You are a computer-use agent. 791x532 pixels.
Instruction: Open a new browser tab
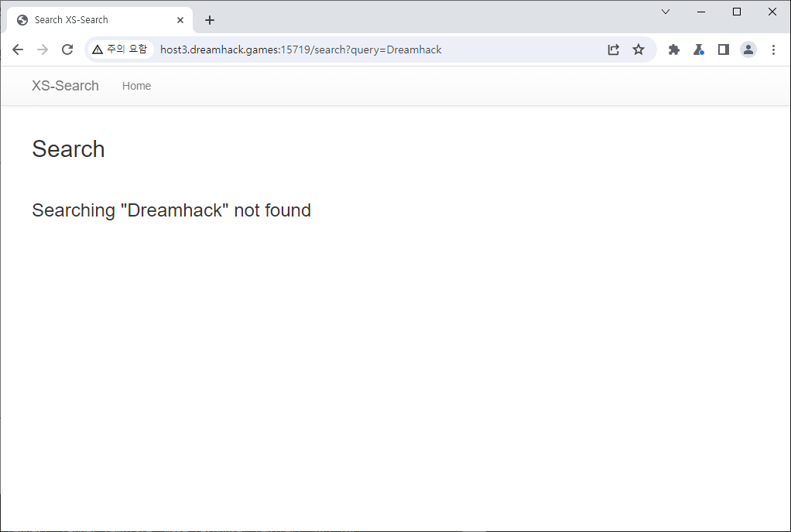(210, 20)
